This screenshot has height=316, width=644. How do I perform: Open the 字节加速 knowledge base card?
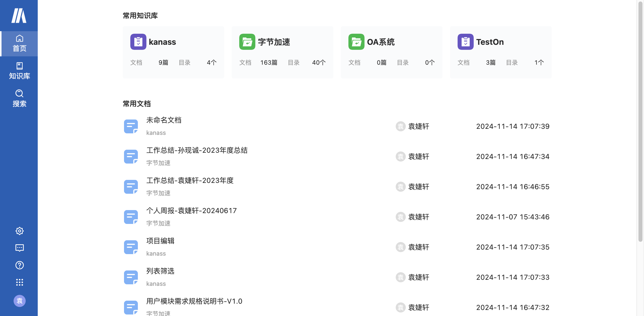pos(282,52)
